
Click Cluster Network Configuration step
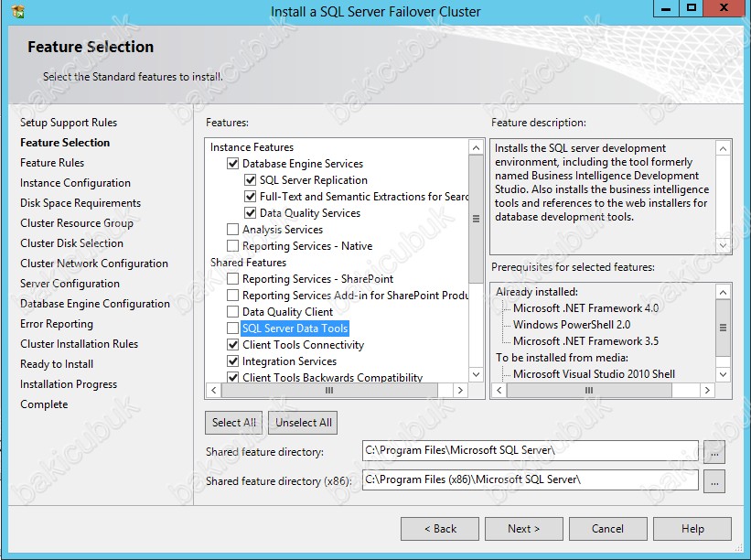pos(94,264)
